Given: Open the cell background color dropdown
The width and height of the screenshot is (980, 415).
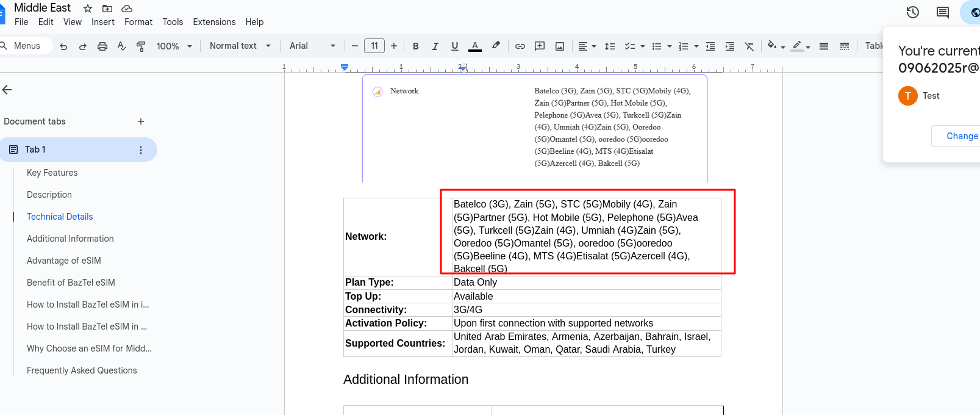Looking at the screenshot, I should [776, 46].
